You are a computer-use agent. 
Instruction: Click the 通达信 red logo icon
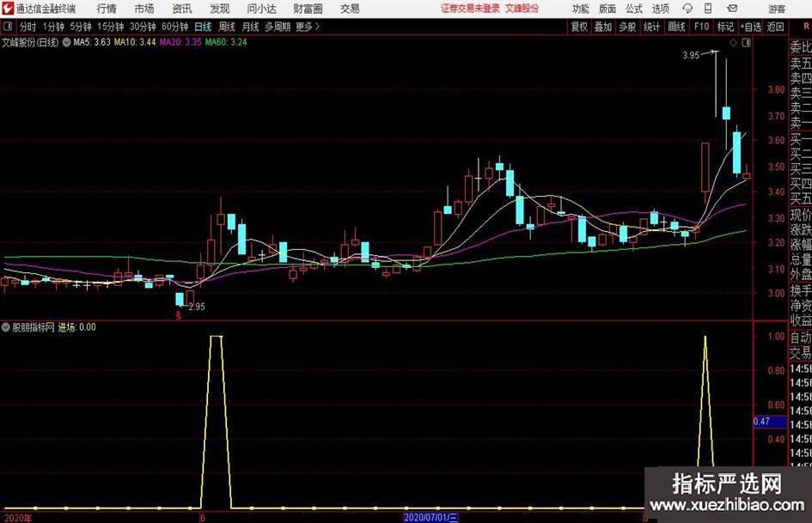[8, 9]
